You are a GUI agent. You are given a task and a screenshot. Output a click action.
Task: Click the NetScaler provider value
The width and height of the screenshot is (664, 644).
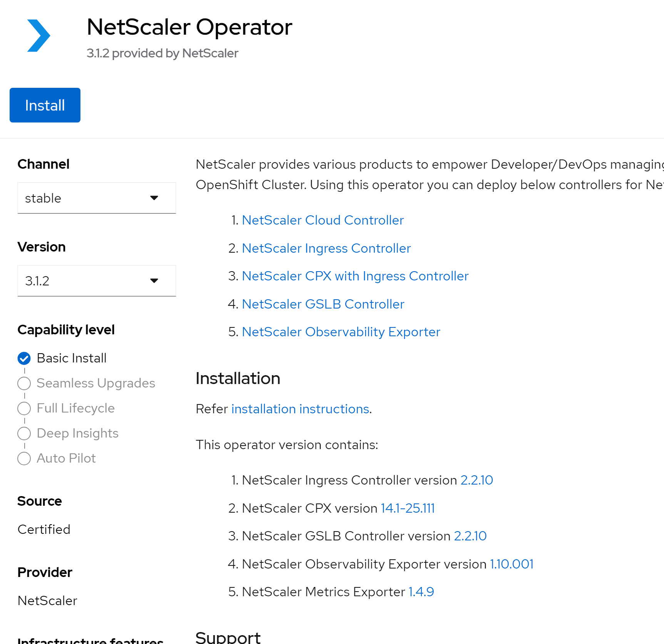(x=47, y=601)
